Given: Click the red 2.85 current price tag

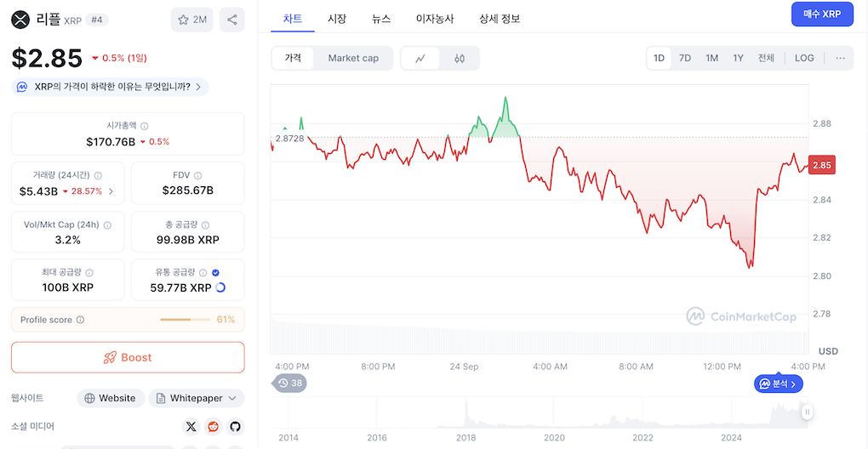Looking at the screenshot, I should tap(821, 165).
